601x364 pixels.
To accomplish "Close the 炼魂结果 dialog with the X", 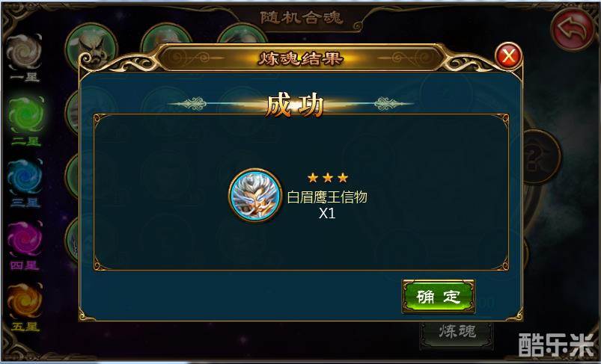I will click(509, 56).
